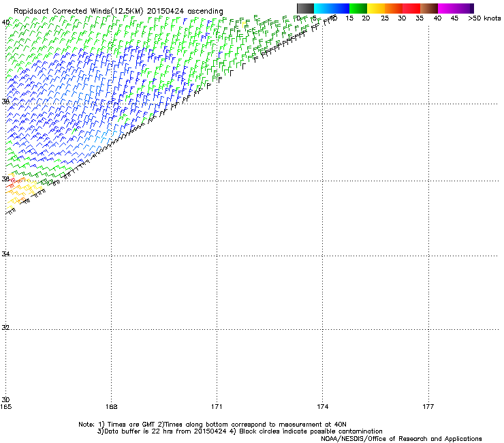Click the date '20150424 ascending' in title
Image resolution: width=504 pixels, height=443 pixels.
click(185, 12)
